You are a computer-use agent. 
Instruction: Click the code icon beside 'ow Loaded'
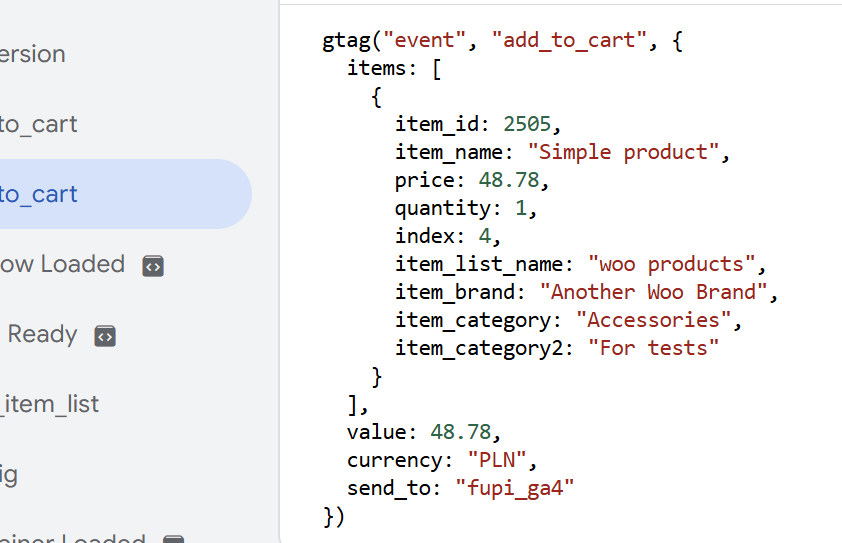153,266
